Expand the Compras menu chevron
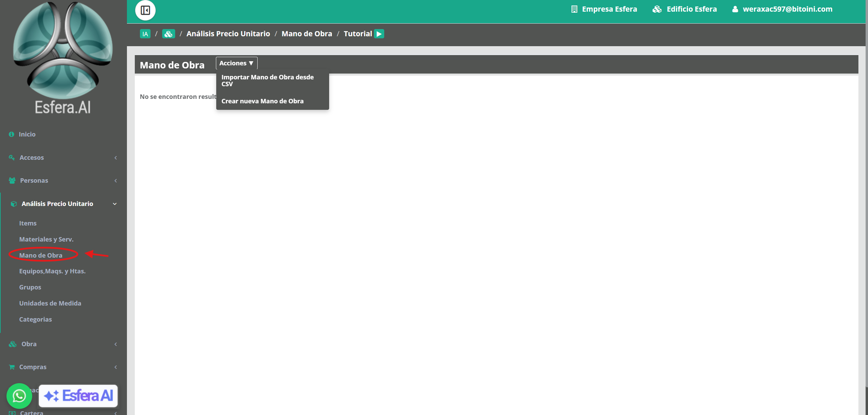Screen dimensions: 868x415 116,367
